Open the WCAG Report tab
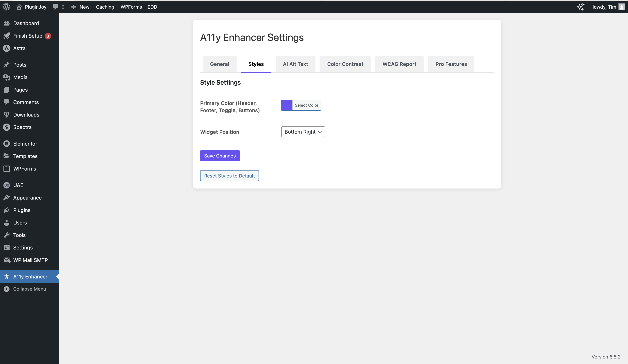 point(399,64)
